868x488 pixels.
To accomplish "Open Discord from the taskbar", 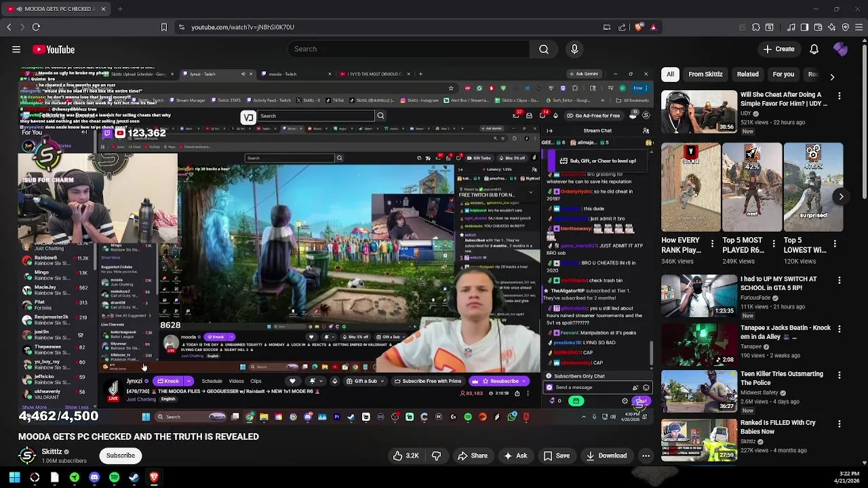I will (94, 478).
